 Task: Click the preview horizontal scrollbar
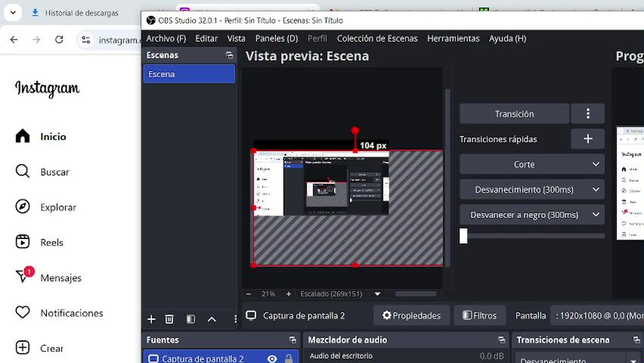[416, 294]
